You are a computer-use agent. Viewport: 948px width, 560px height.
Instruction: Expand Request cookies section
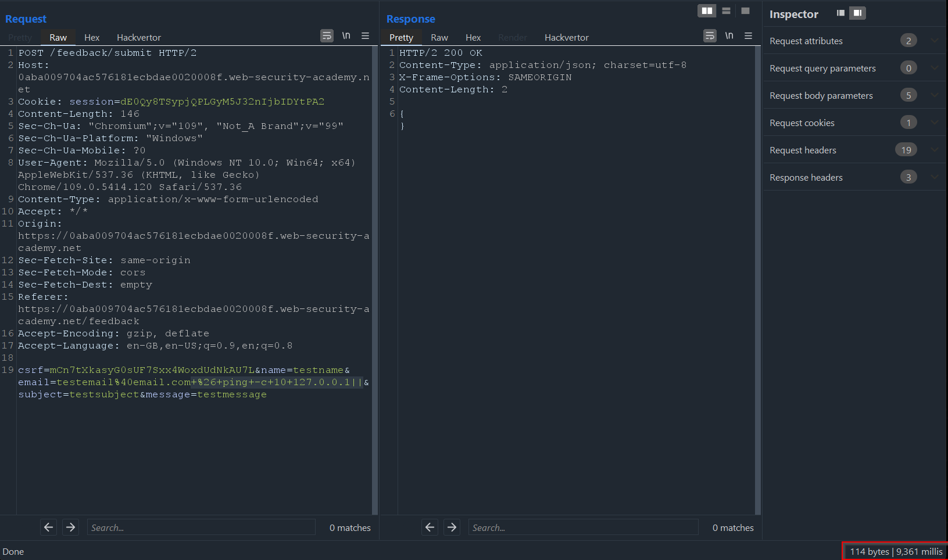(934, 123)
